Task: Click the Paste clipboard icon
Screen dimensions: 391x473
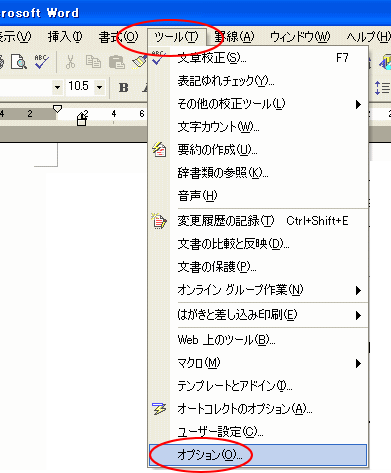Action: (x=117, y=62)
